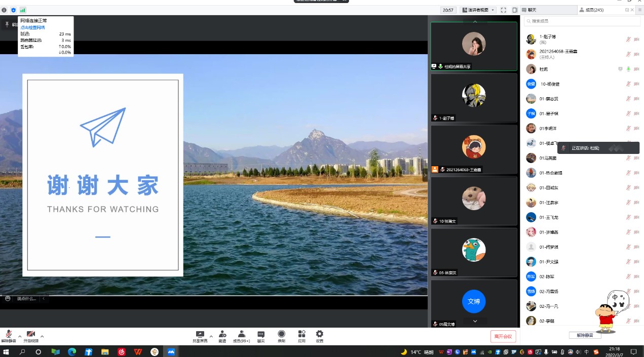Screen dimensions: 644x357
Task: Click the red 离开会议 button
Action: (x=503, y=336)
